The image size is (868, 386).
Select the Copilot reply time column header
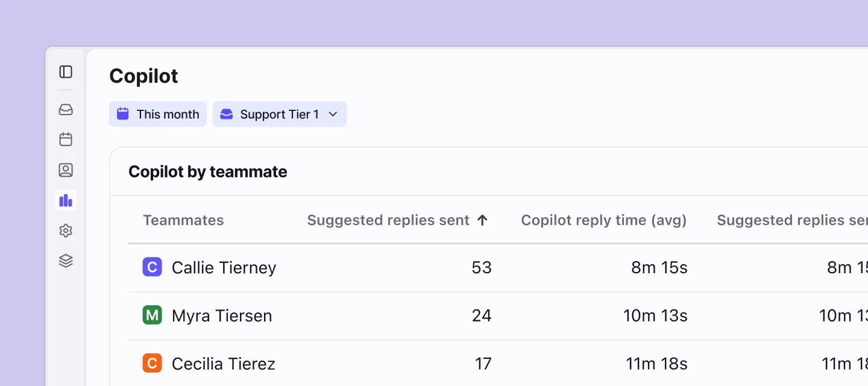(603, 220)
